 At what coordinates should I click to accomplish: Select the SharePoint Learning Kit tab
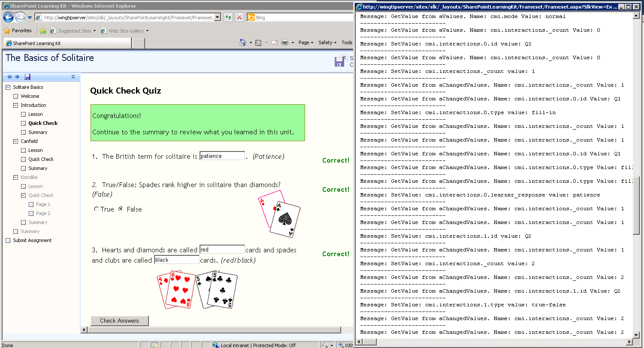tap(67, 43)
